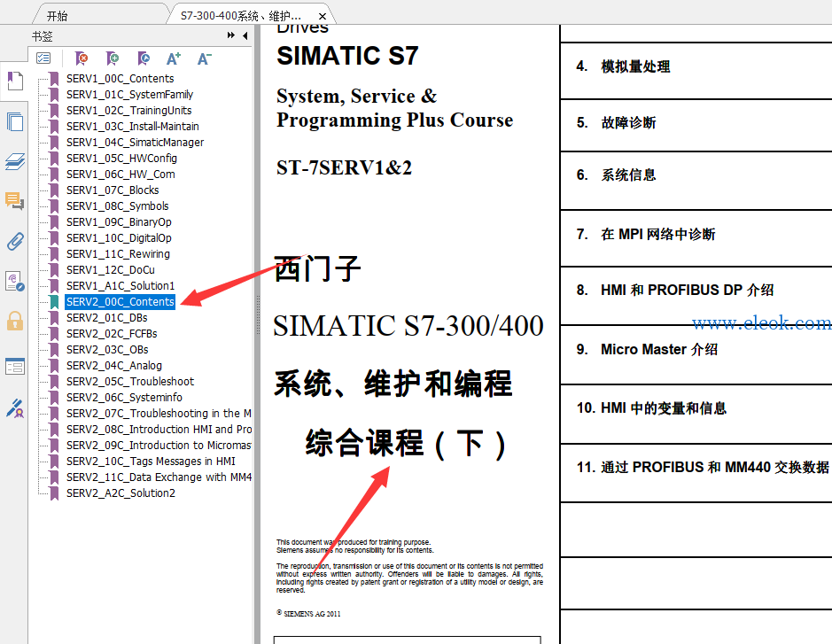The width and height of the screenshot is (832, 644).
Task: Open the bookmarks panel icon in sidebar
Action: click(x=15, y=81)
